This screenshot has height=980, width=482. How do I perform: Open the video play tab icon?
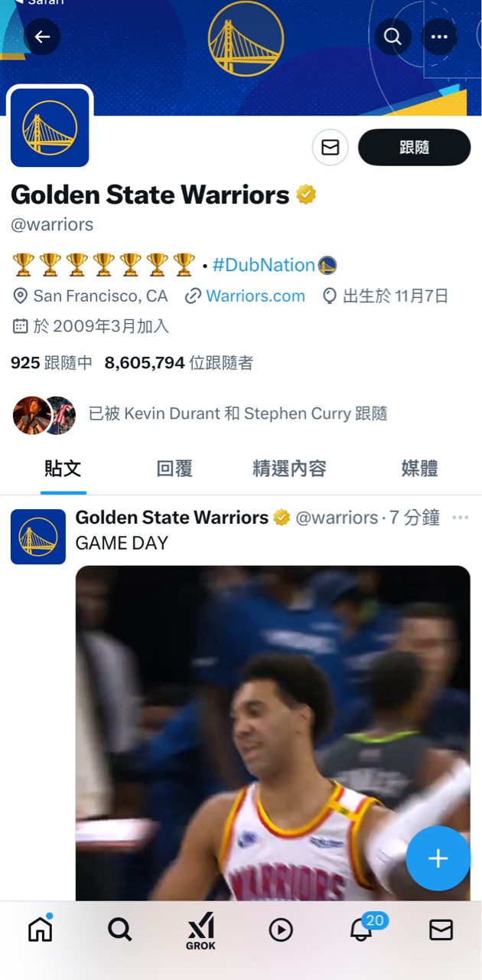click(x=281, y=929)
